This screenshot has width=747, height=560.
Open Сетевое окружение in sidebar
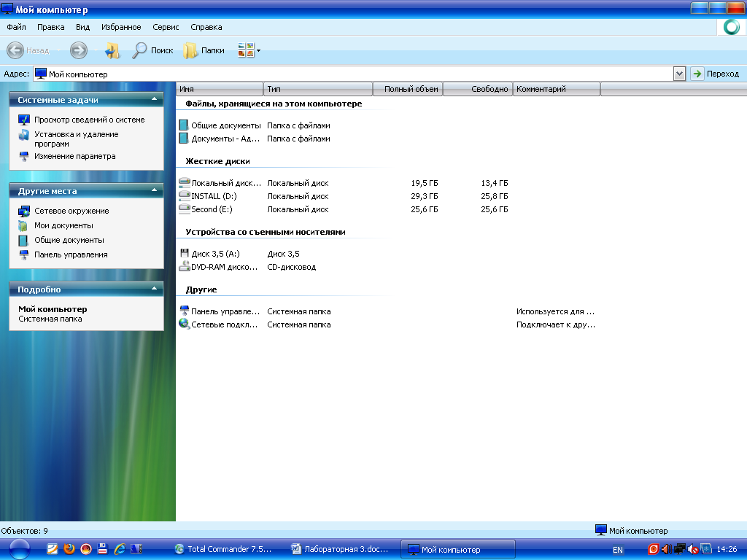coord(71,211)
